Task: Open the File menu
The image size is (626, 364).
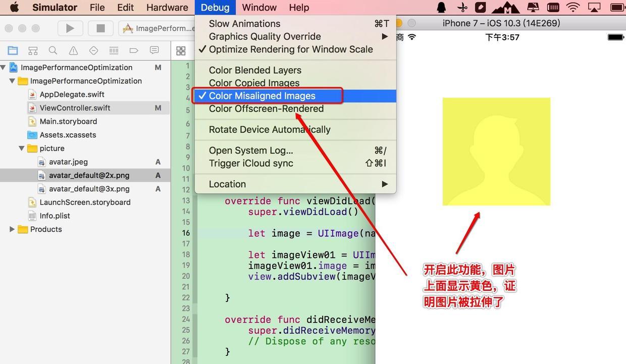Action: point(97,7)
